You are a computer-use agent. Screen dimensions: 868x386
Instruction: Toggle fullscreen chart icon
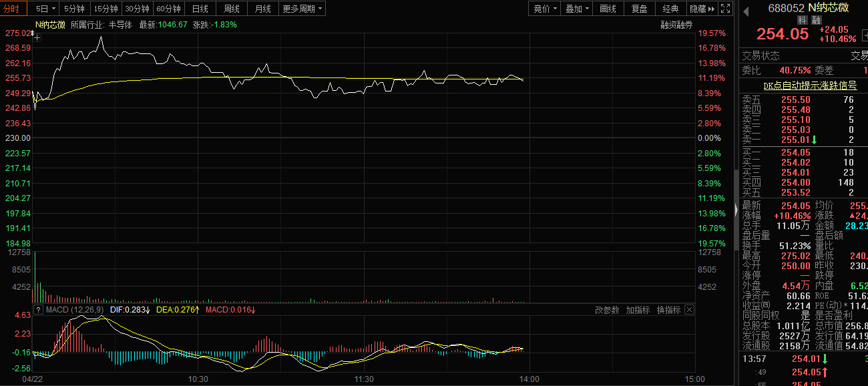point(725,9)
